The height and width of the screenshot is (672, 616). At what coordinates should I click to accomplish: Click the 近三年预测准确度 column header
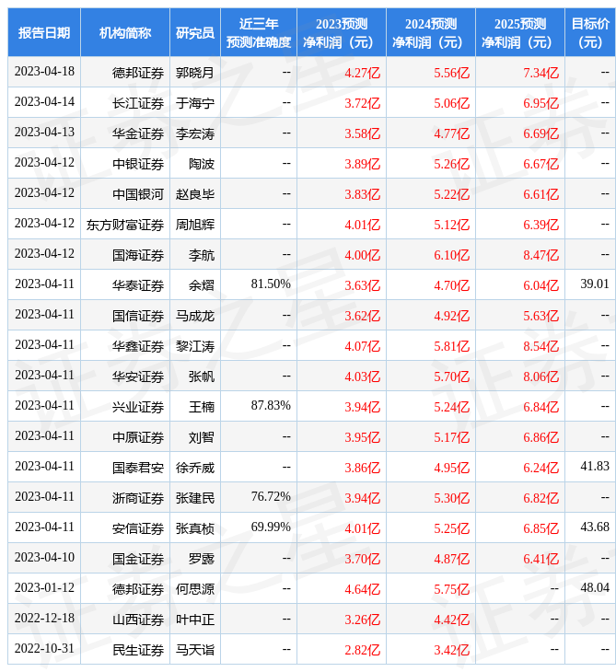259,32
